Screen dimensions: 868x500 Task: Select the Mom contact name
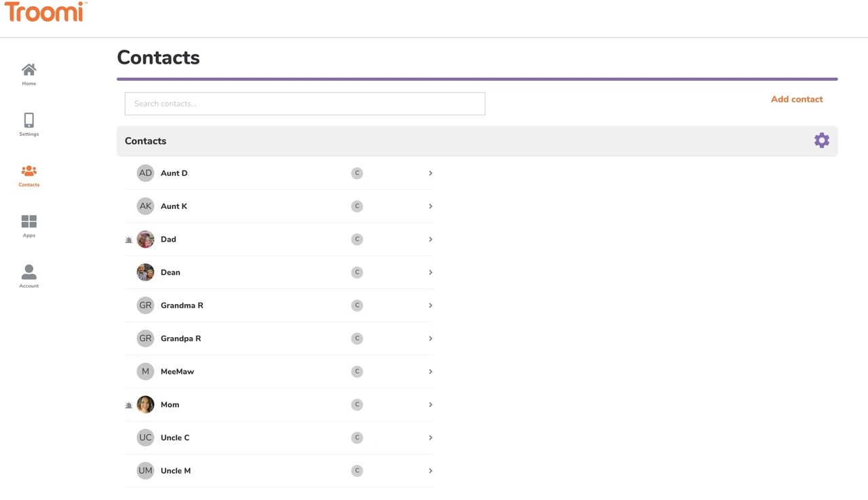[170, 404]
